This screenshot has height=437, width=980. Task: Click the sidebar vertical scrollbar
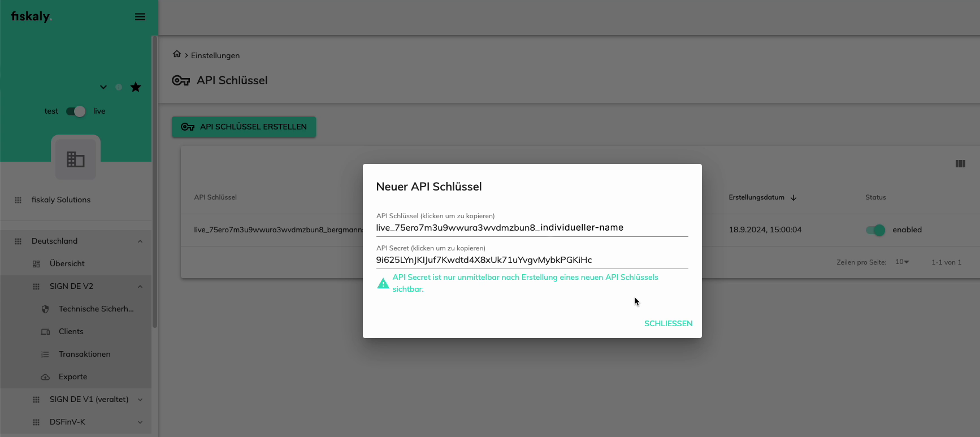154,181
